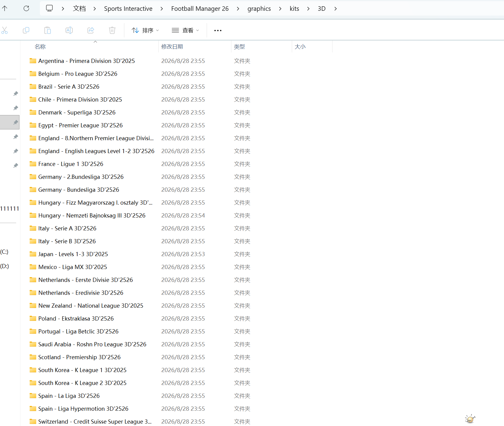Select the D: drive in sidebar
The width and height of the screenshot is (504, 426).
[x=4, y=266]
